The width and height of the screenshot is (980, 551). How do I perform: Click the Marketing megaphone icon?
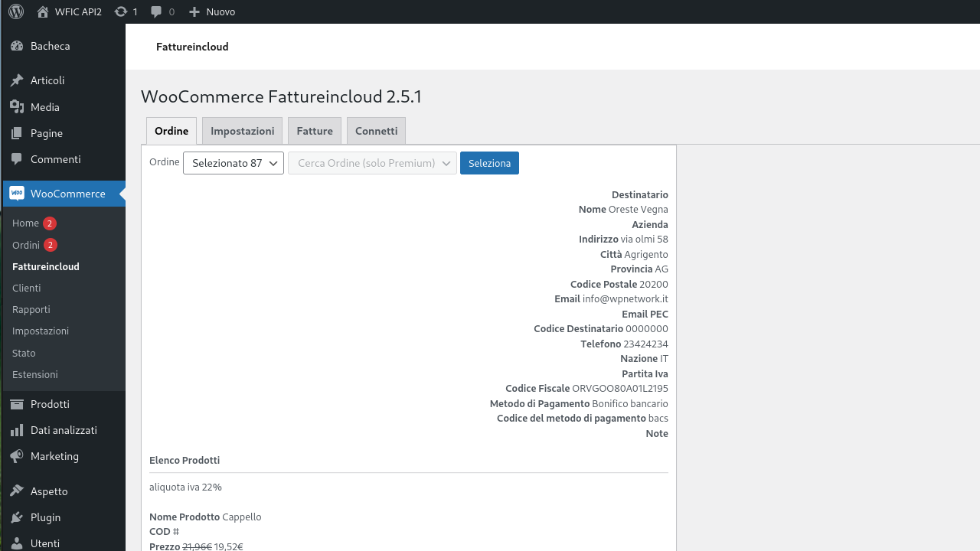[17, 456]
